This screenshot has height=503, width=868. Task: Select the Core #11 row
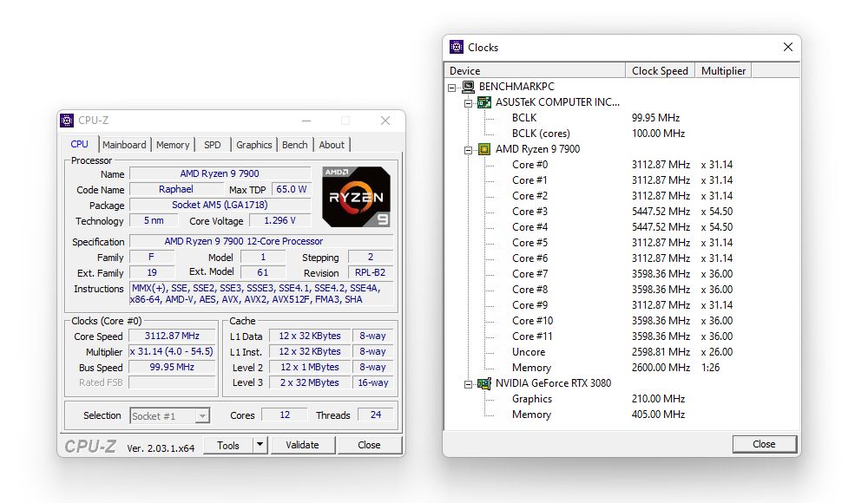(x=622, y=336)
